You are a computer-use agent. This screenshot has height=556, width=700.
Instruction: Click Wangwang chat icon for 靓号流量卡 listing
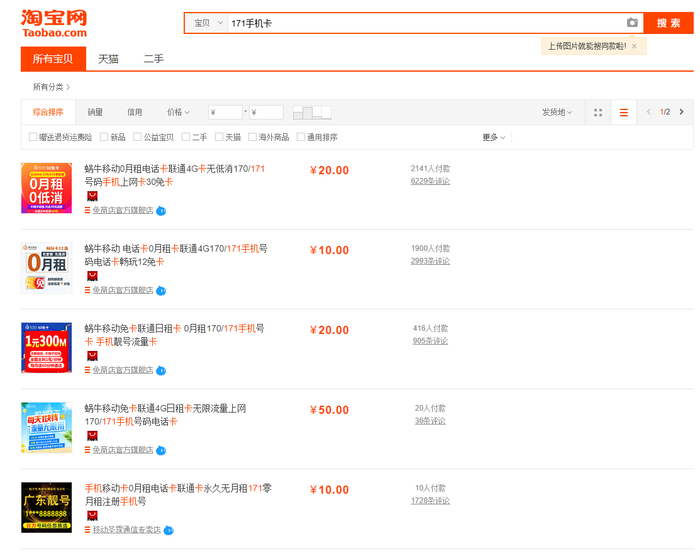pyautogui.click(x=161, y=371)
